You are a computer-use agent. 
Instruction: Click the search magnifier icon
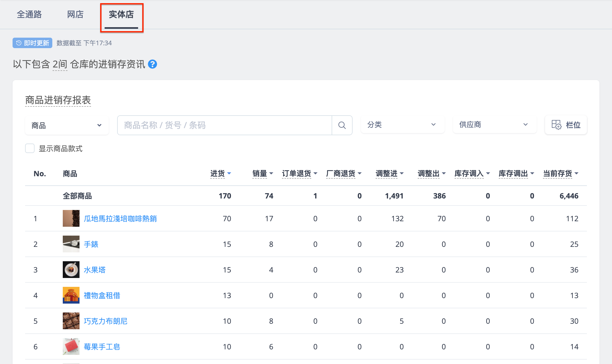coord(342,125)
